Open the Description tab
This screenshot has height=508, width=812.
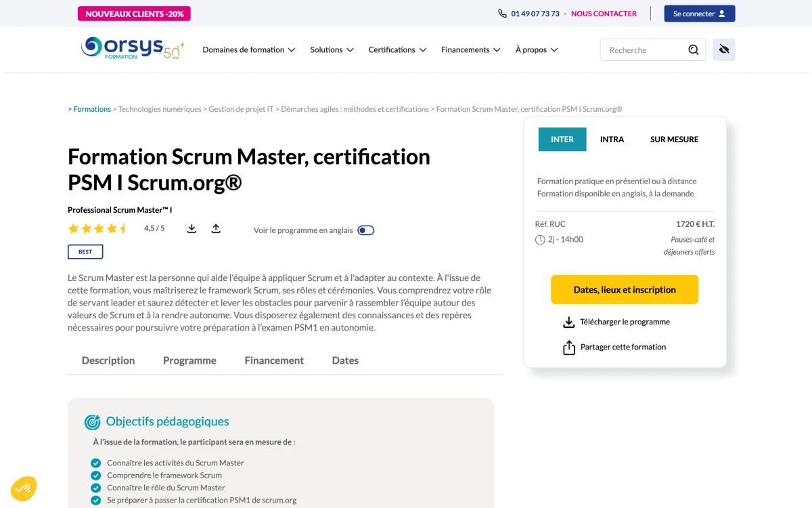click(108, 360)
